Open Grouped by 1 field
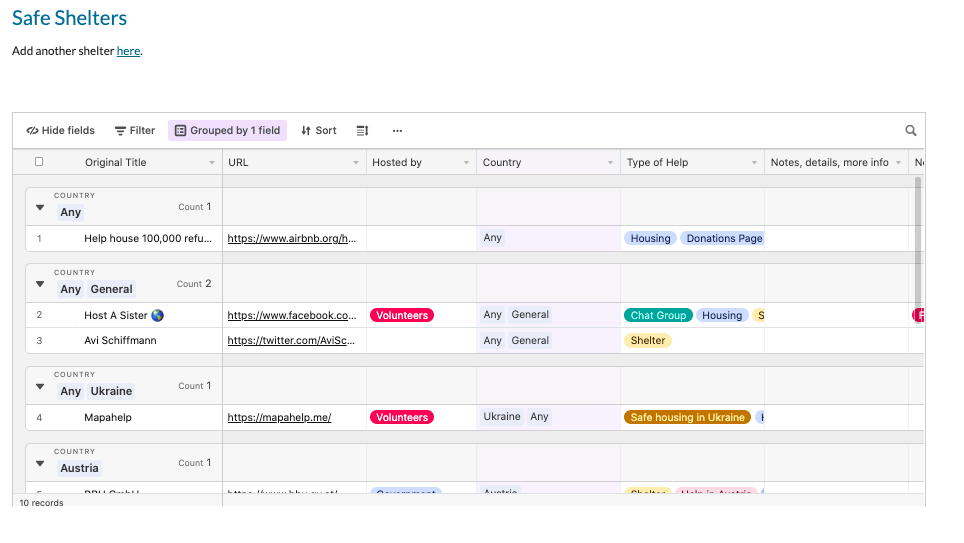This screenshot has width=964, height=543. pos(227,130)
